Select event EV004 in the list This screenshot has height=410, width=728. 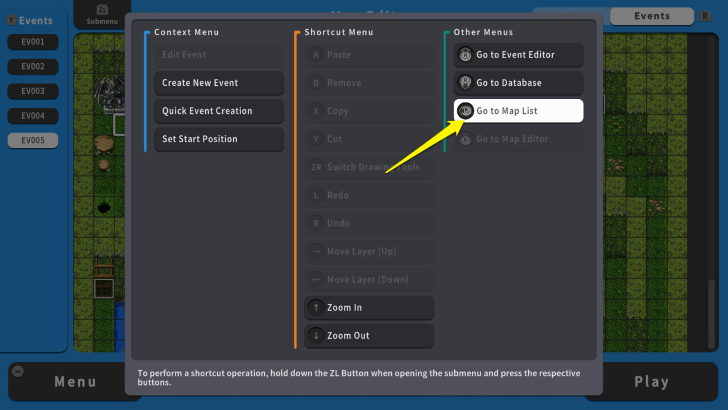[x=33, y=116]
